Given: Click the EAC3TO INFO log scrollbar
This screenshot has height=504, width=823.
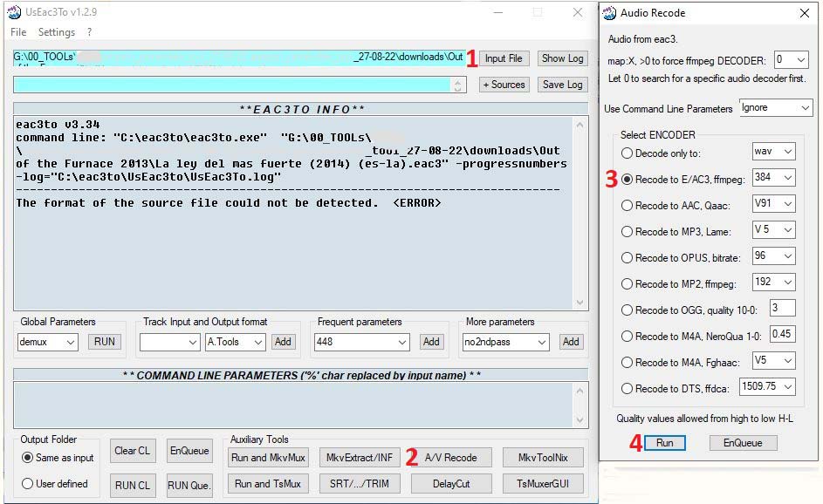Looking at the screenshot, I should 580,213.
